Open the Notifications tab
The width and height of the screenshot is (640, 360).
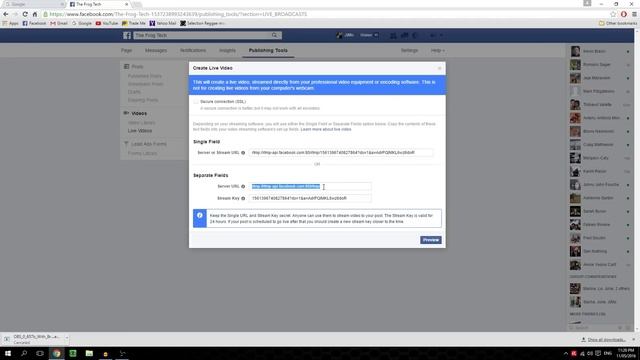pos(193,51)
